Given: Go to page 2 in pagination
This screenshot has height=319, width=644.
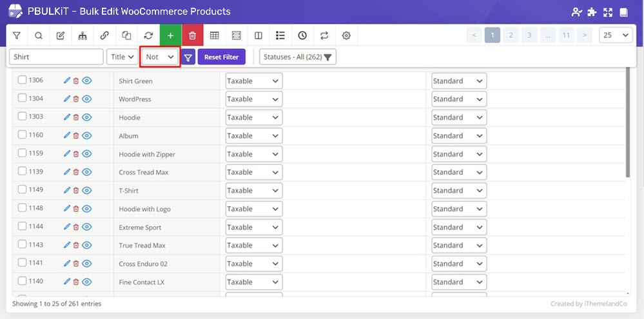Looking at the screenshot, I should pos(511,35).
